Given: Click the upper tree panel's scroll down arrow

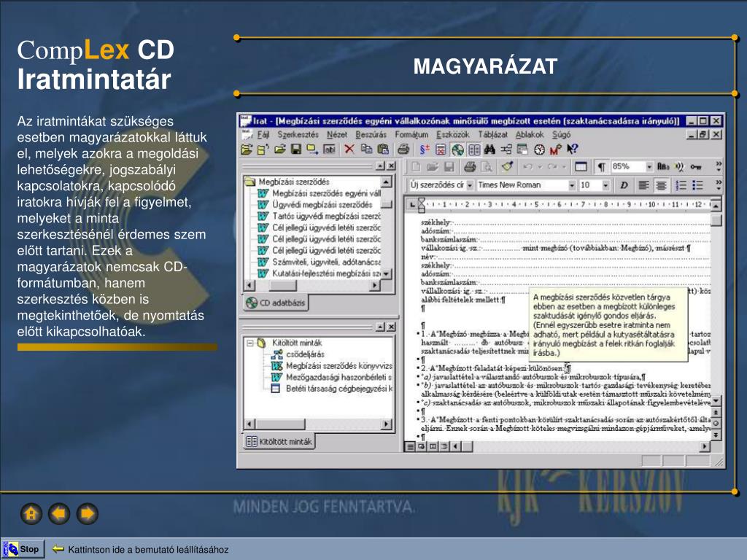Looking at the screenshot, I should click(387, 273).
